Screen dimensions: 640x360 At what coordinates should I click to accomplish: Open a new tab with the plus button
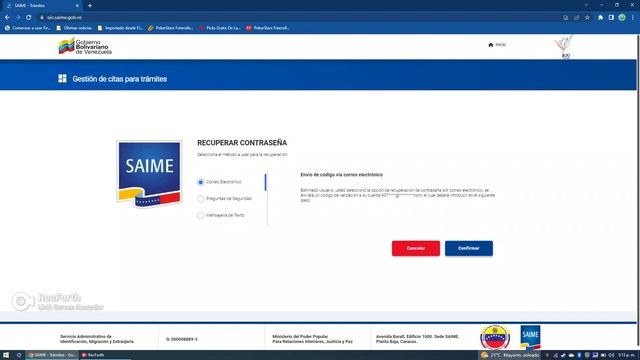pos(90,6)
